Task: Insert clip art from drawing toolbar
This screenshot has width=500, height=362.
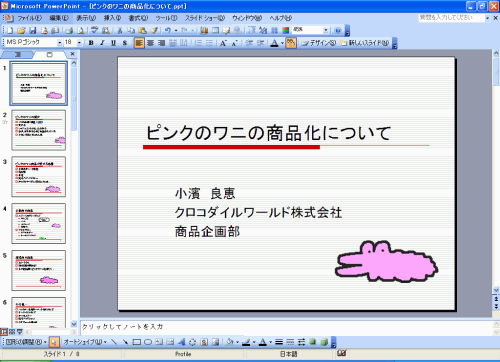Action: [204, 342]
